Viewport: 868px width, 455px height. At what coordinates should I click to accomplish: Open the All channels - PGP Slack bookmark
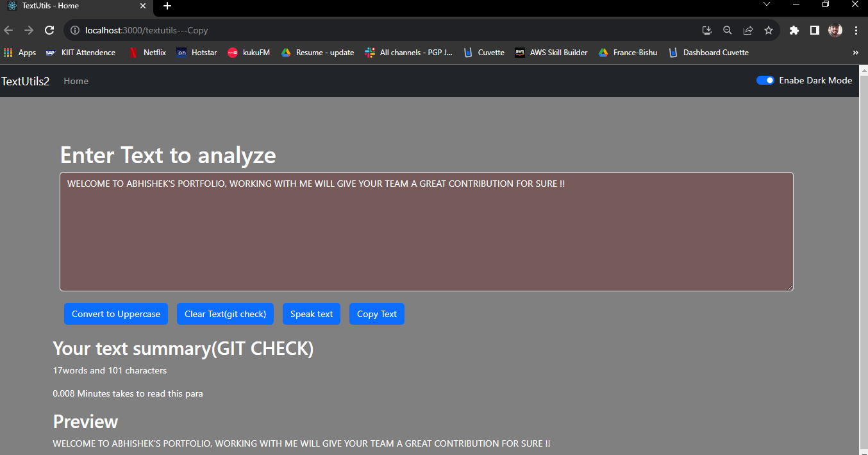click(x=409, y=53)
